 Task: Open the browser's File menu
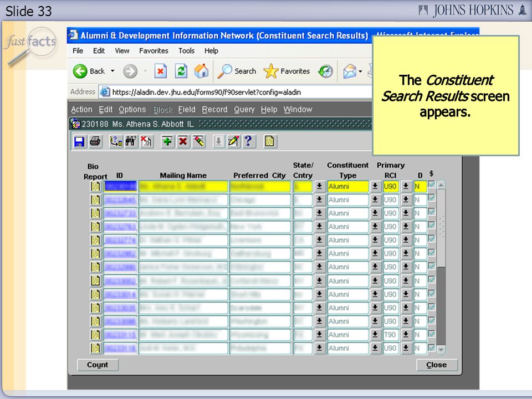coord(78,51)
